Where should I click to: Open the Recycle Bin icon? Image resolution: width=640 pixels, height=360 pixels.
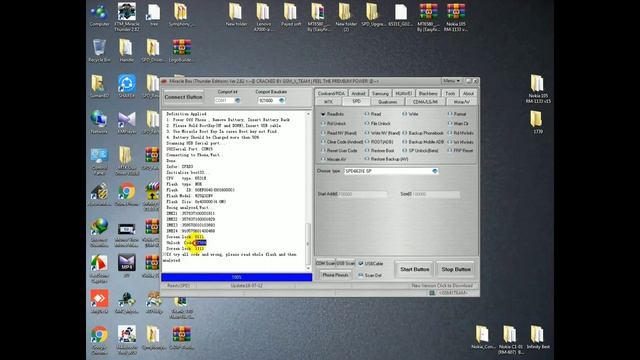pyautogui.click(x=99, y=51)
